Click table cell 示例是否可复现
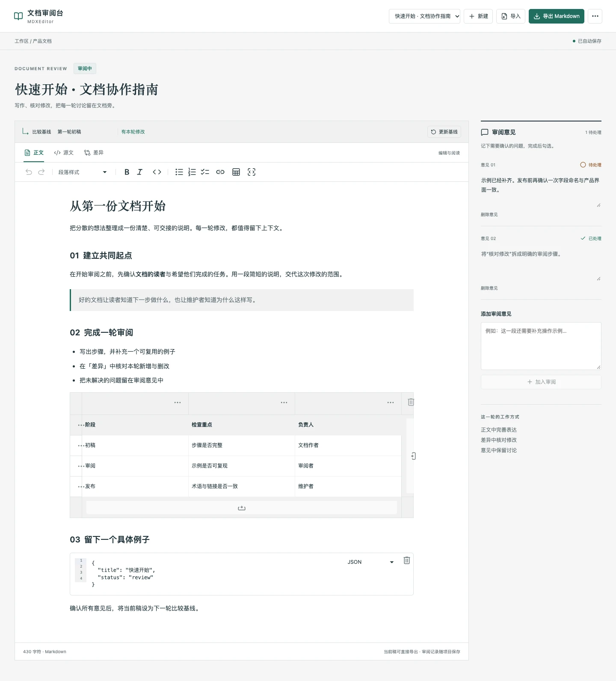 [x=242, y=466]
